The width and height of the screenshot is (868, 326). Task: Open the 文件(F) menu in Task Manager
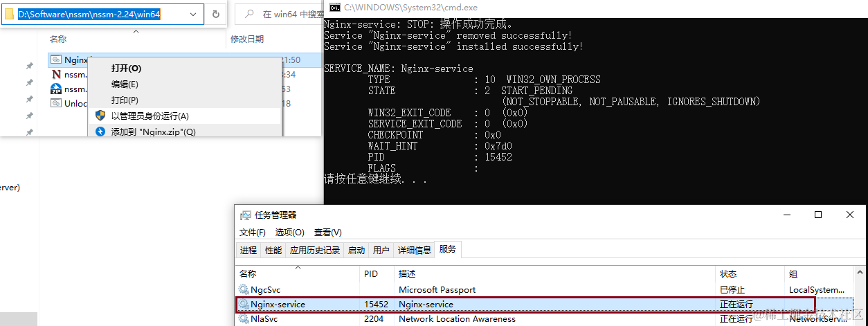click(253, 233)
